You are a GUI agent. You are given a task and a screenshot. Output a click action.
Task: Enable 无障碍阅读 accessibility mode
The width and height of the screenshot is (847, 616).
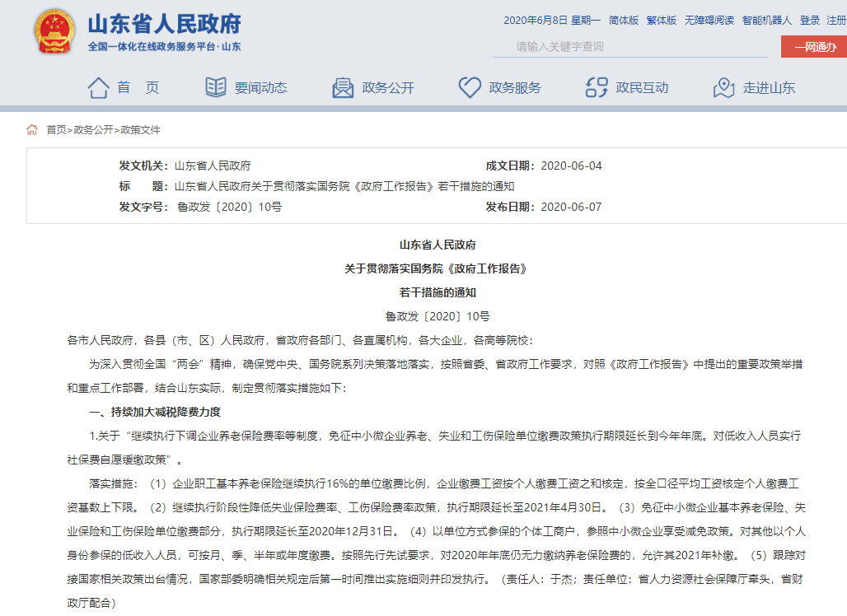(709, 20)
